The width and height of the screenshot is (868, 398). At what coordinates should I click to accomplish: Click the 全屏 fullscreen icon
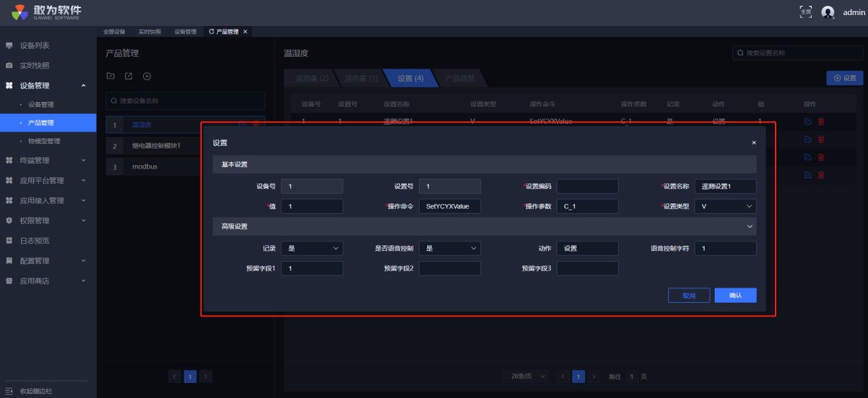[806, 12]
